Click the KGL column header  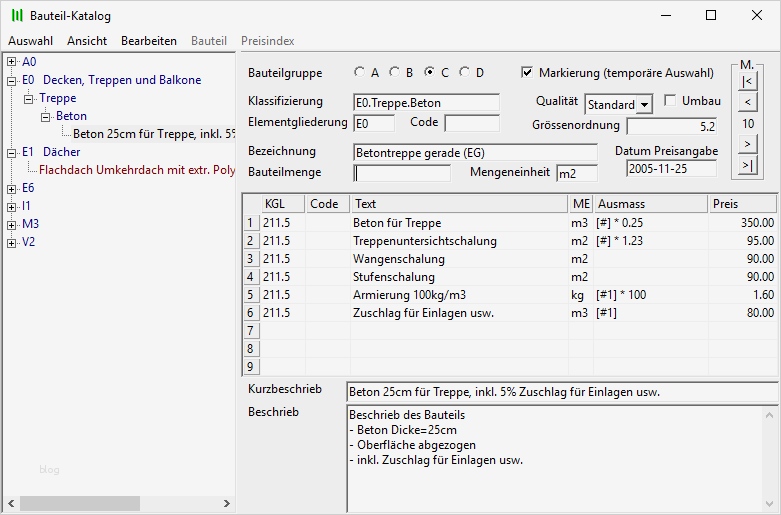[283, 204]
